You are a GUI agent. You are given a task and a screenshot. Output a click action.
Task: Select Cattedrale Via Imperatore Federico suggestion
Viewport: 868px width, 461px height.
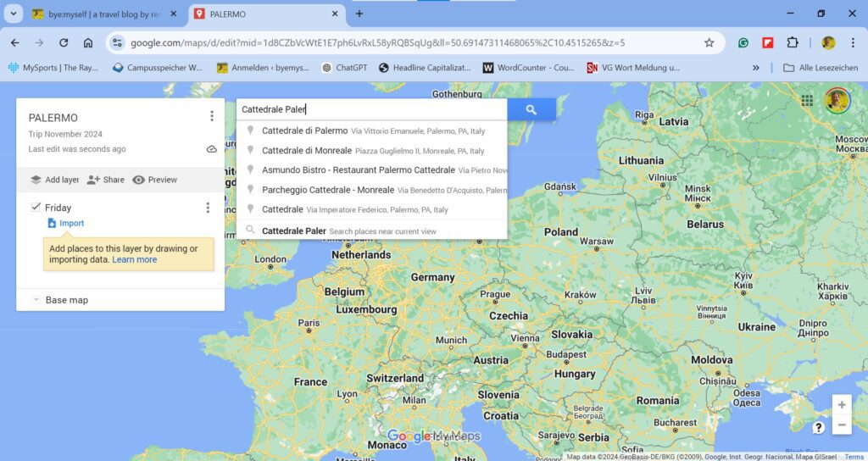371,209
